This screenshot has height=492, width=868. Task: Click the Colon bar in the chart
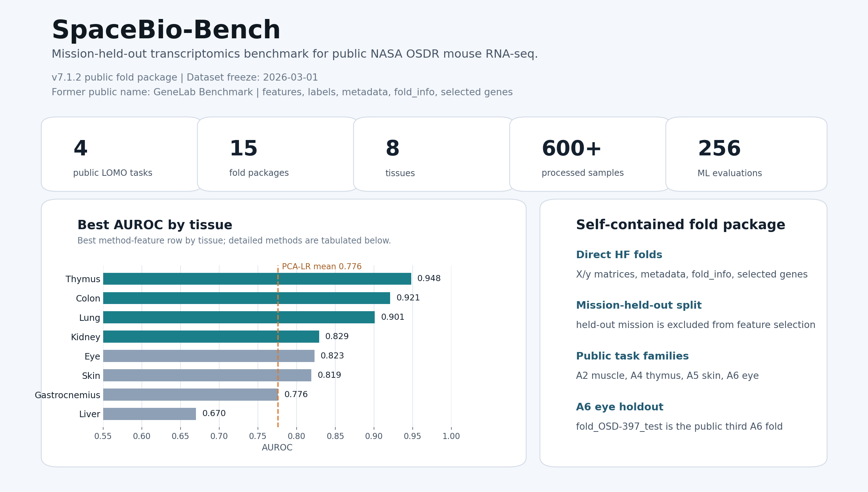pyautogui.click(x=246, y=298)
